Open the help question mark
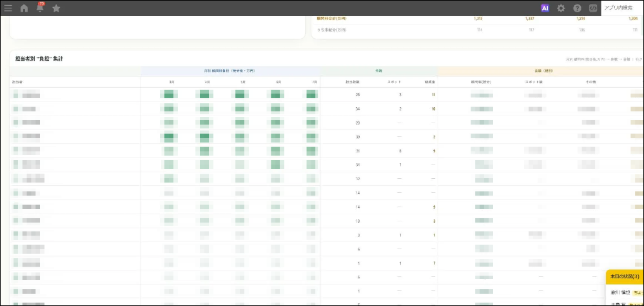Viewport: 644px width, 306px height. [577, 8]
